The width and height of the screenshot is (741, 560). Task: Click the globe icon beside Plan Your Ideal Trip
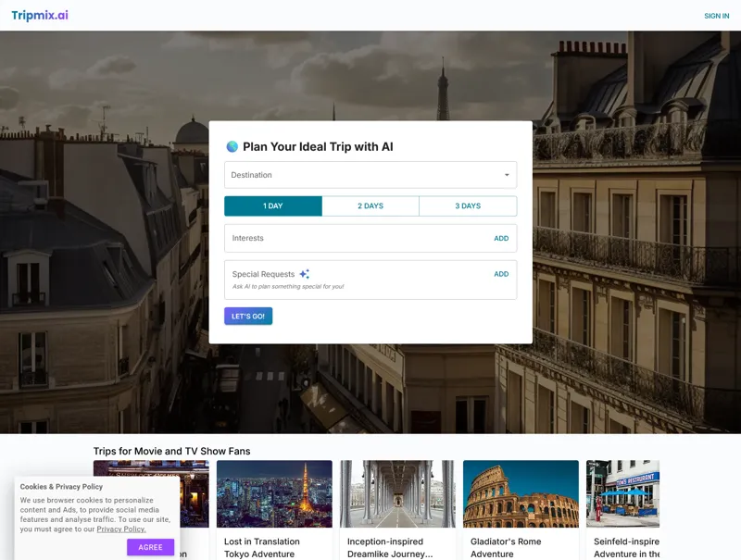(x=232, y=147)
